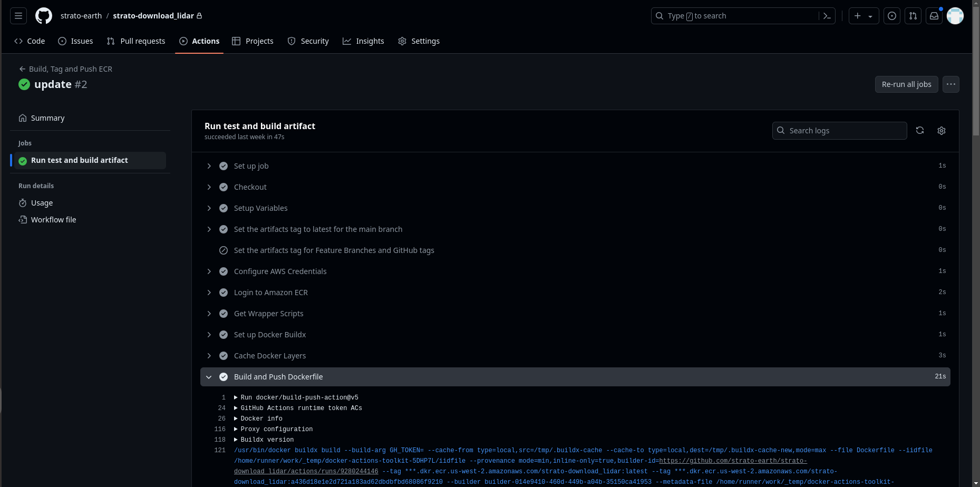Image resolution: width=980 pixels, height=487 pixels.
Task: Click skipped step for Feature Branches tags
Action: (x=575, y=250)
